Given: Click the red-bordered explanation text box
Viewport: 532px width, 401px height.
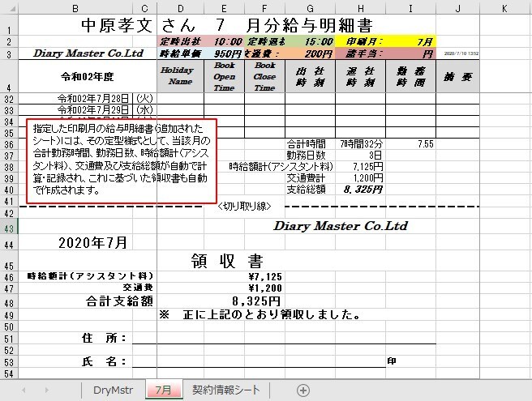Looking at the screenshot, I should (x=121, y=161).
